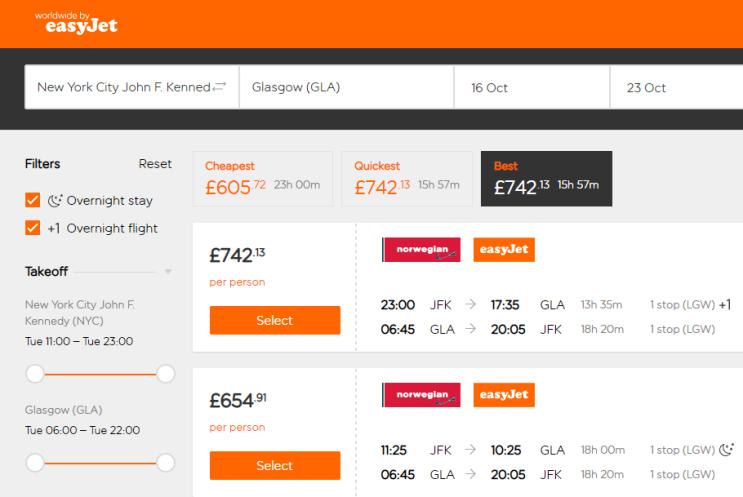This screenshot has height=497, width=743.
Task: Uncheck the Overnight flight filter checkbox
Action: pos(33,228)
